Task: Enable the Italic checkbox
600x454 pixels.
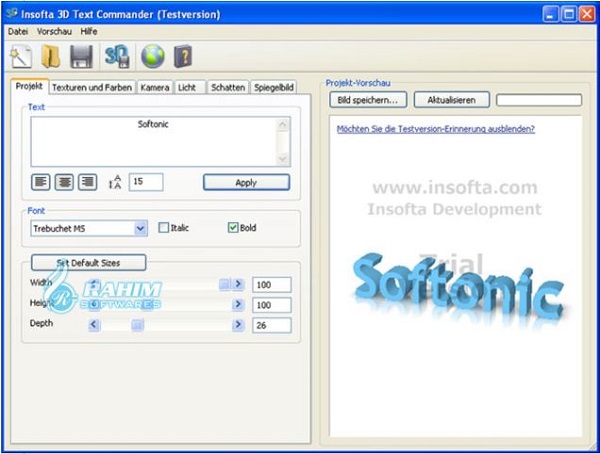Action: 163,228
